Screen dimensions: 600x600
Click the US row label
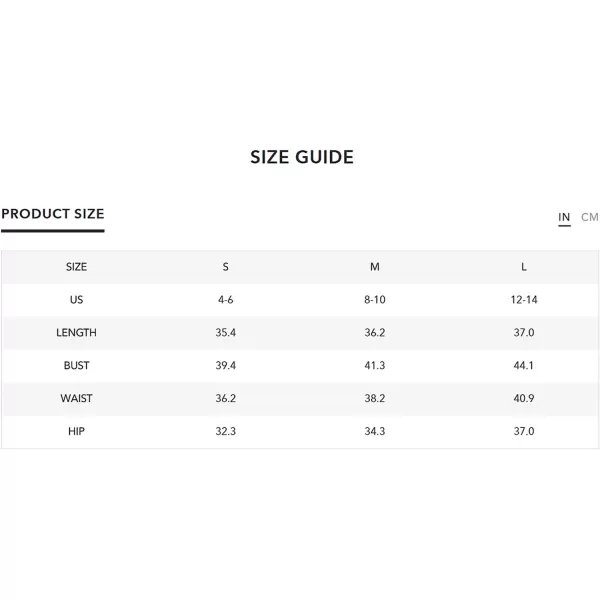tap(76, 300)
